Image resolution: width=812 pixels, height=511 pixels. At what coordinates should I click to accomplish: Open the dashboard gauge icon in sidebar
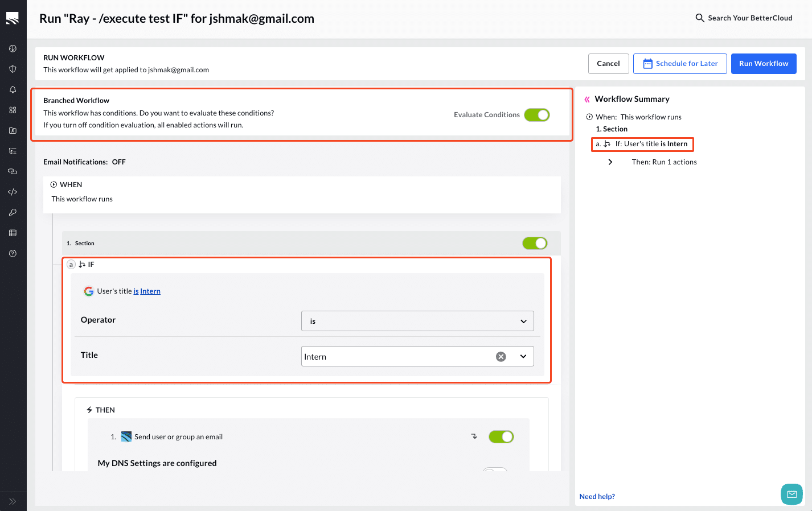(x=13, y=49)
